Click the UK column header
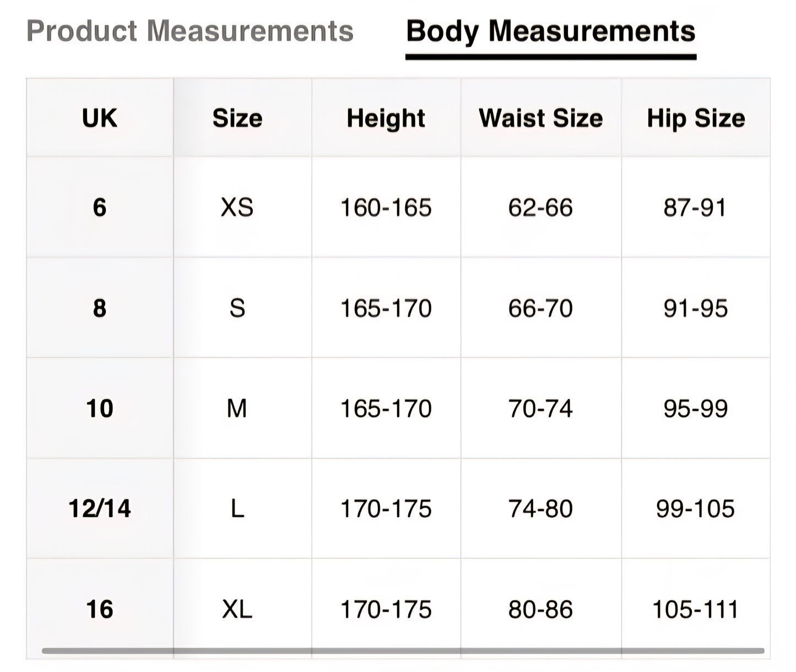Viewport: 796px width, 672px height. 100,118
